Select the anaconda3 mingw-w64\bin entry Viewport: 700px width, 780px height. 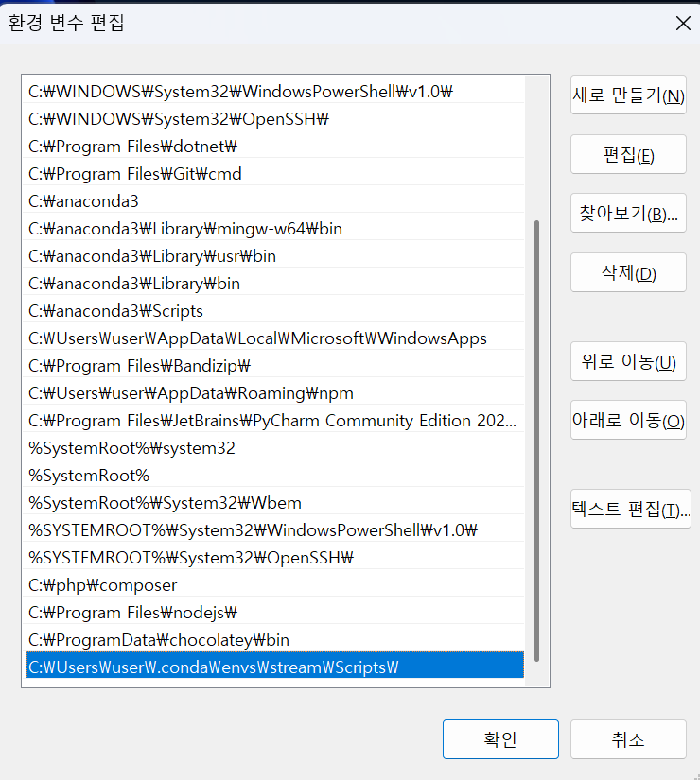275,229
